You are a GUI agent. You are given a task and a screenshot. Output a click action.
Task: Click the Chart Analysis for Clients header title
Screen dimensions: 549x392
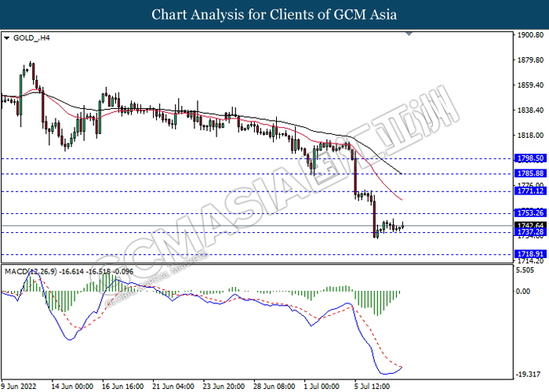tap(274, 15)
